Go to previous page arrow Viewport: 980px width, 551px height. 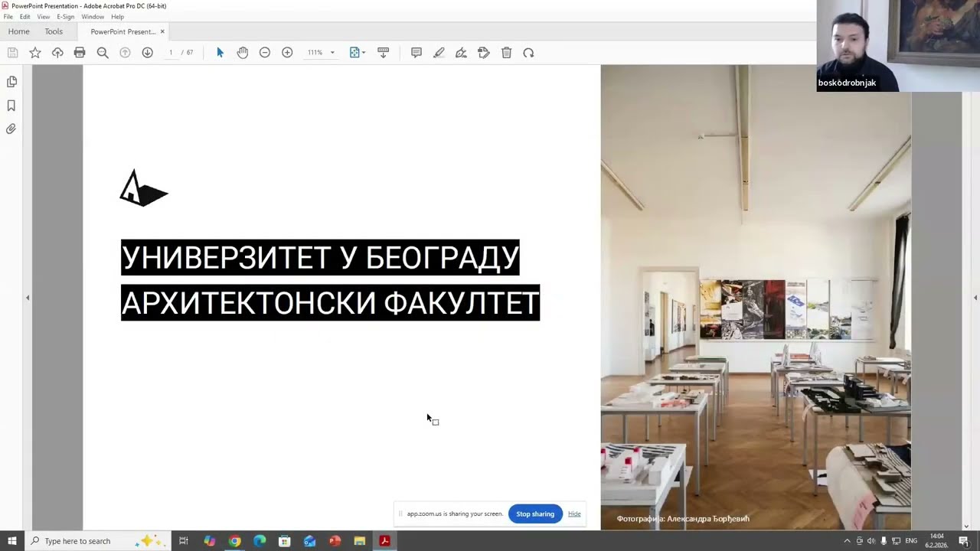pos(125,53)
